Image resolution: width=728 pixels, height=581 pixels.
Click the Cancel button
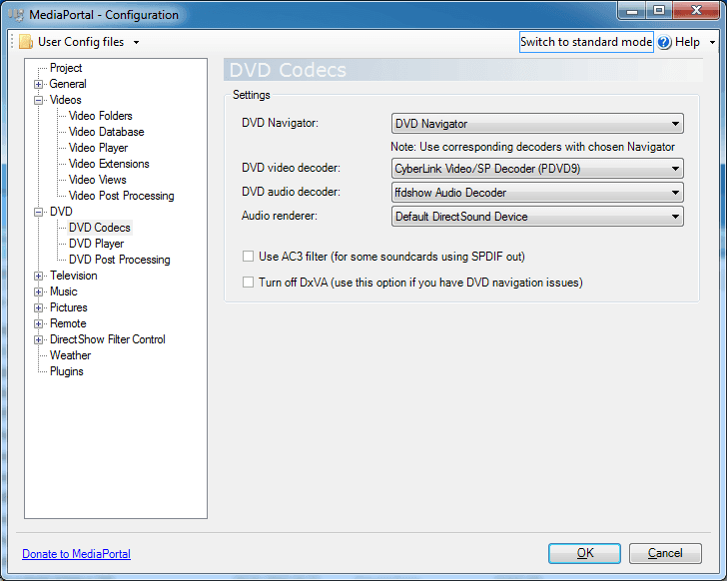click(665, 553)
